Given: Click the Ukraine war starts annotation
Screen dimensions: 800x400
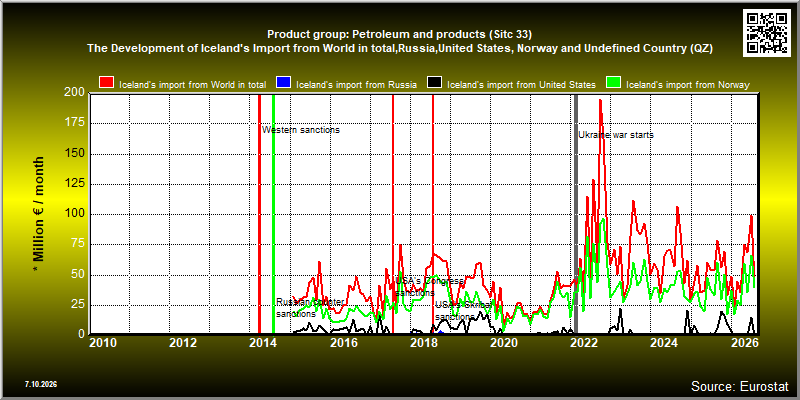Looking at the screenshot, I should point(616,135).
